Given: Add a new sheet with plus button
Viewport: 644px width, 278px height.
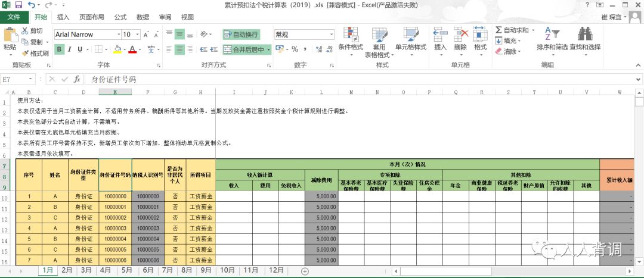Looking at the screenshot, I should (305, 271).
